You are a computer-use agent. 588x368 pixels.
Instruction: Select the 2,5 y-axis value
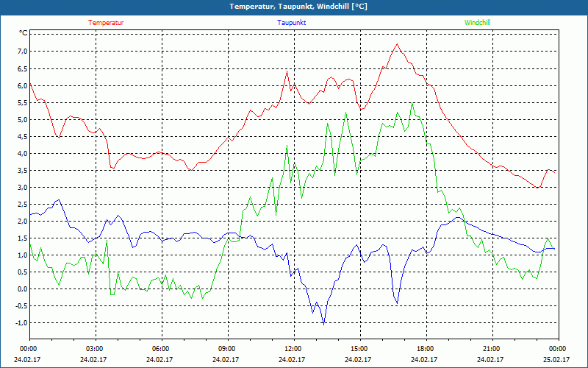(x=24, y=204)
